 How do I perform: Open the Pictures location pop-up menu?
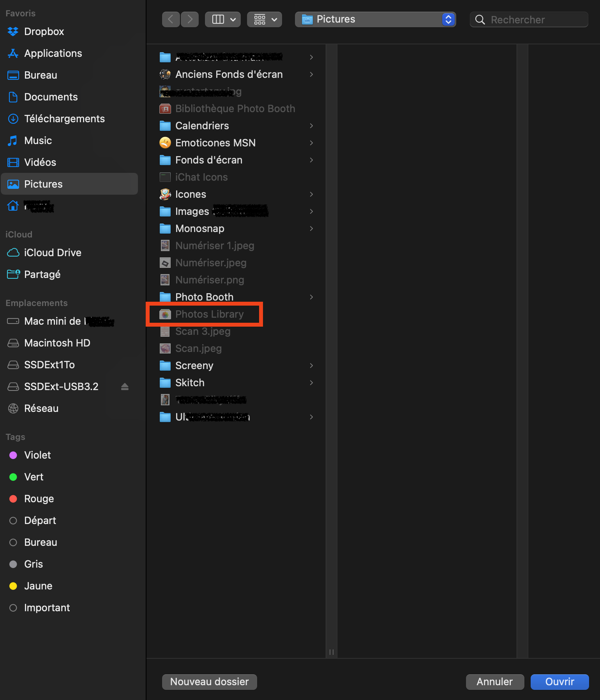coord(375,19)
